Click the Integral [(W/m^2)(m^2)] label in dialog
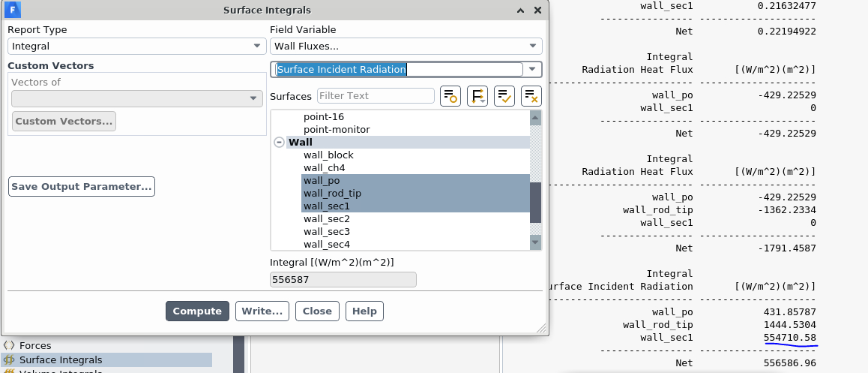This screenshot has height=373, width=868. pos(332,262)
